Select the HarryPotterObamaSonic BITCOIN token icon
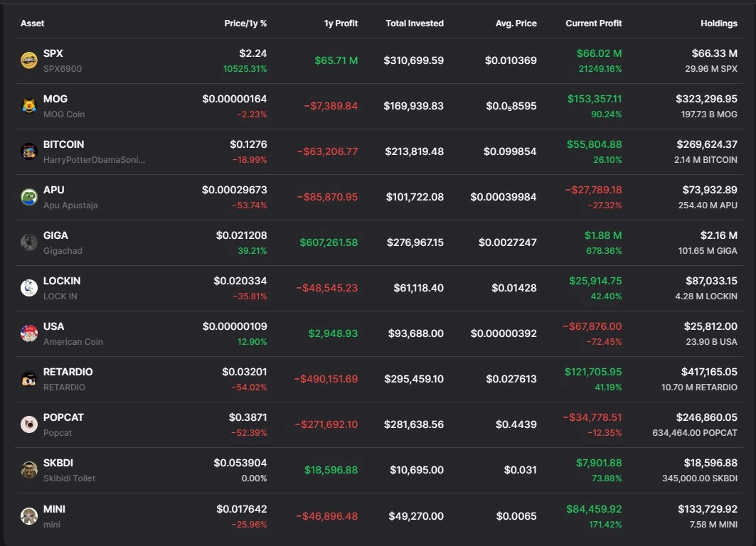Image resolution: width=756 pixels, height=546 pixels. point(29,151)
